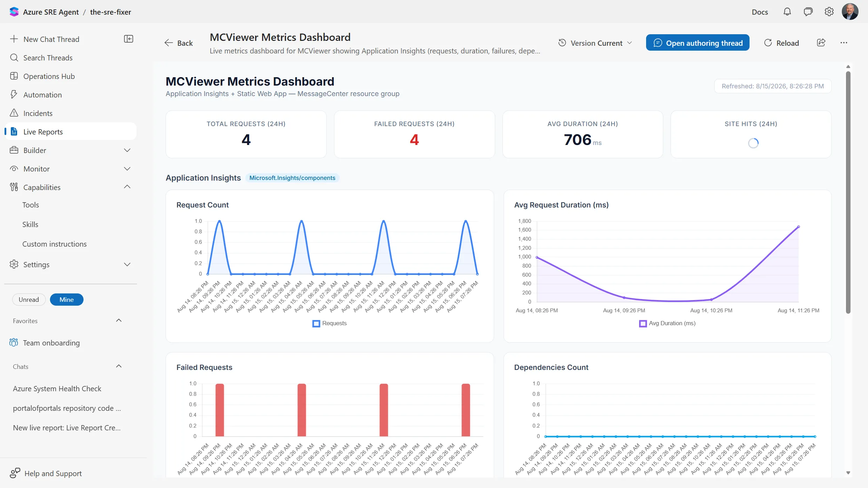Click the Help and Support icon
This screenshot has height=488, width=868.
(15, 473)
